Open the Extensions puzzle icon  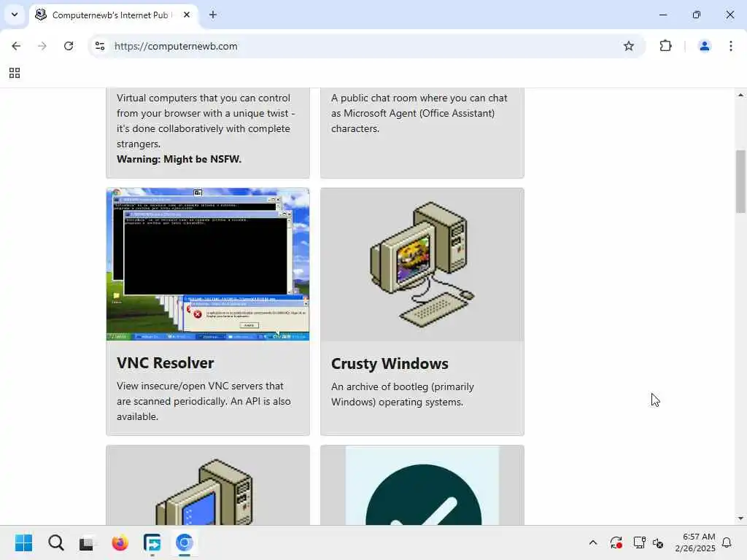[x=665, y=46]
